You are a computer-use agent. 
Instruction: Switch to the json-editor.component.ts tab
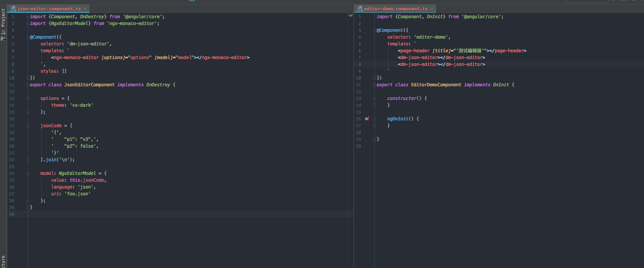click(x=49, y=9)
